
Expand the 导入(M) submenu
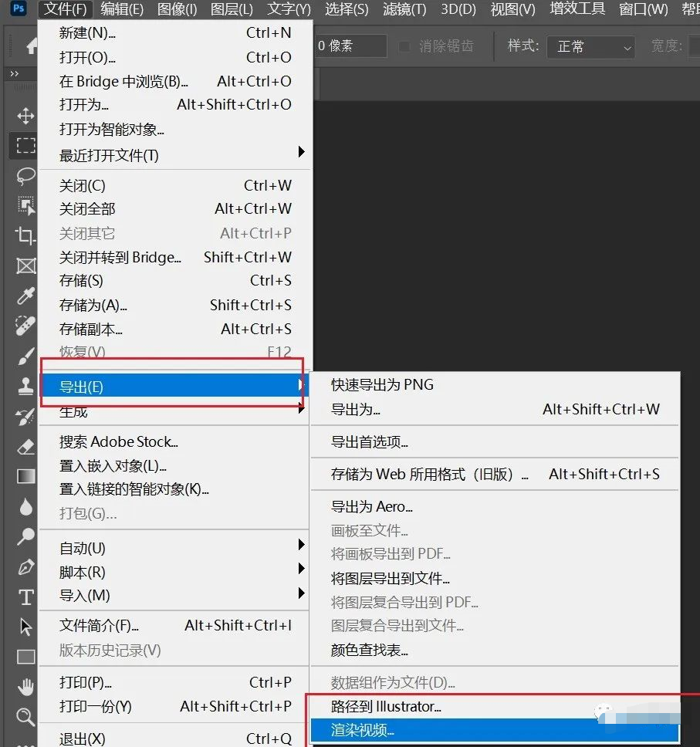point(174,595)
